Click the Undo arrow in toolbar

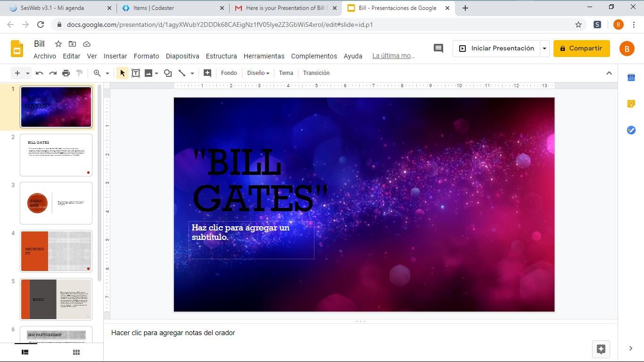(40, 73)
